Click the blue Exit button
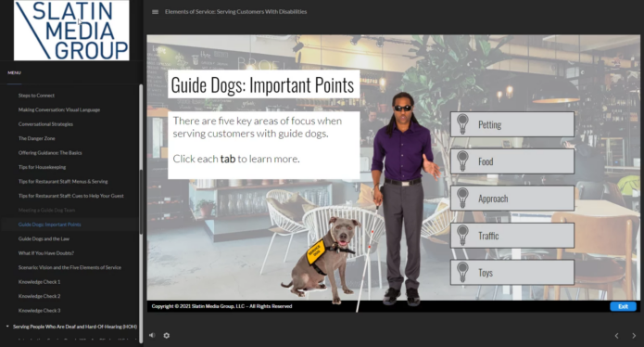The height and width of the screenshot is (347, 644). [x=623, y=306]
